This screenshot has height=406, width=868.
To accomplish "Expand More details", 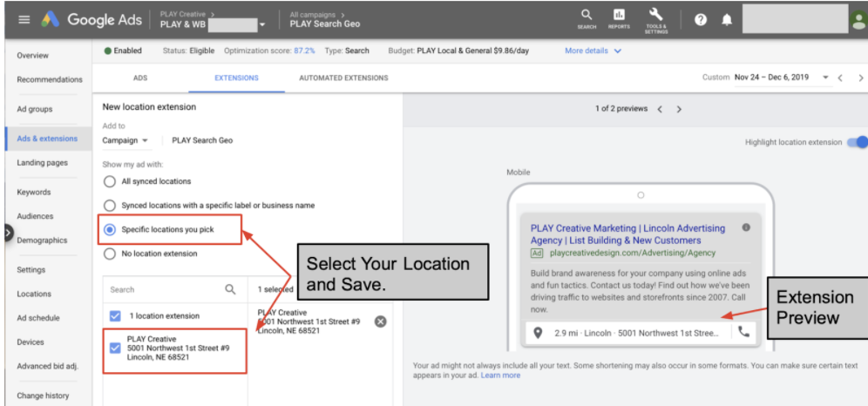I will [593, 51].
